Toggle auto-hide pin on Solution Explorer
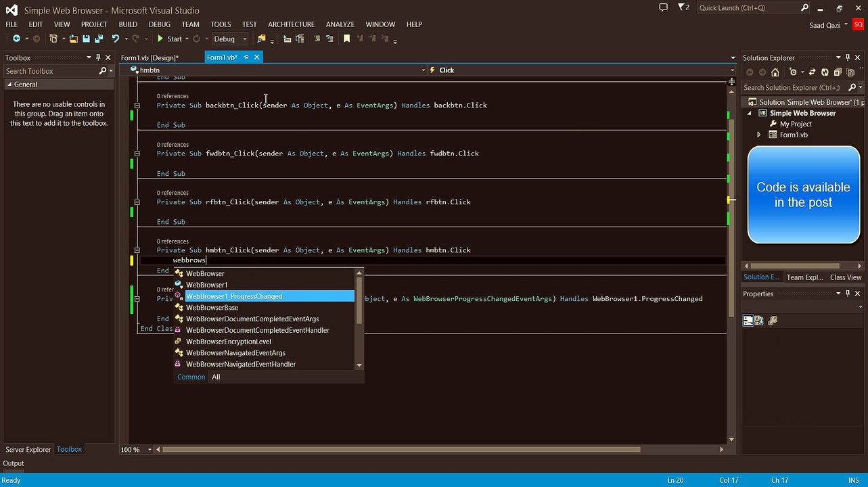Screen dimensions: 868x487 848,57
